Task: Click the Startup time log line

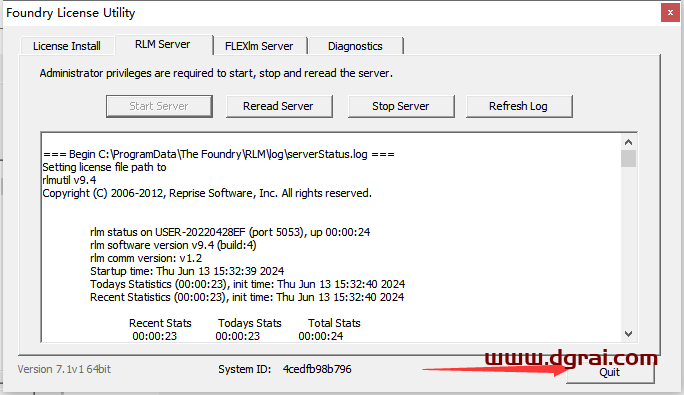Action: (x=187, y=271)
